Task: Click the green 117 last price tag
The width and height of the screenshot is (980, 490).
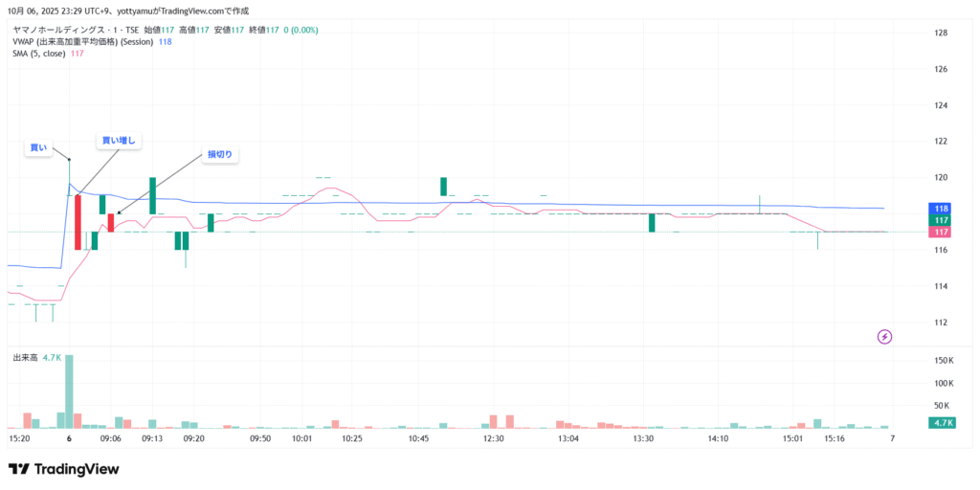Action: pyautogui.click(x=941, y=220)
